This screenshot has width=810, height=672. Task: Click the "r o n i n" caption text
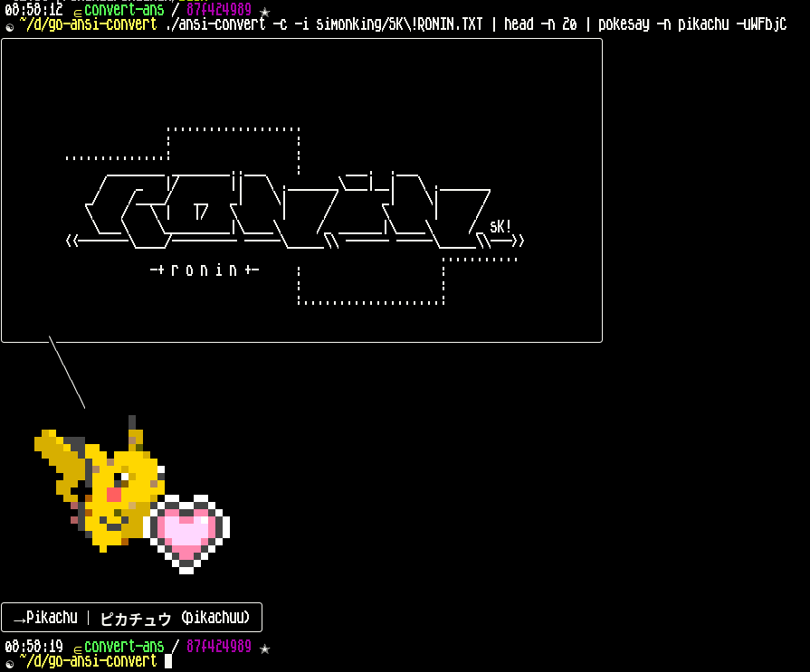204,270
